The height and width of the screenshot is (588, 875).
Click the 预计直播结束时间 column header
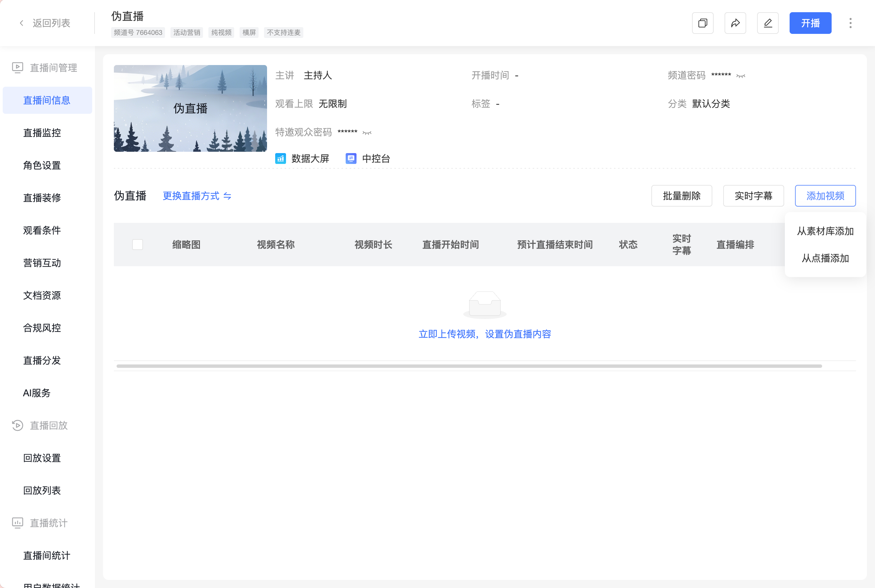click(555, 245)
